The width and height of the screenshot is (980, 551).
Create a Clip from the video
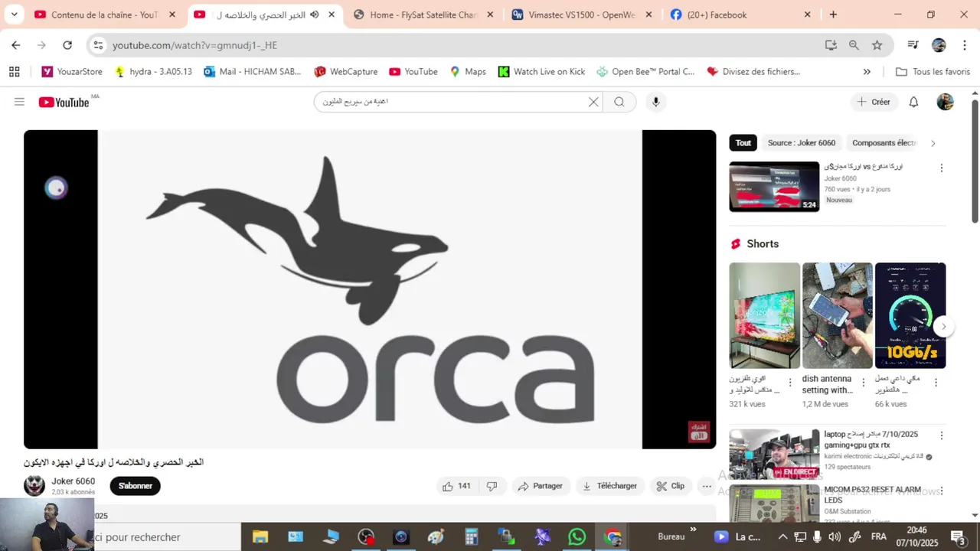(671, 486)
